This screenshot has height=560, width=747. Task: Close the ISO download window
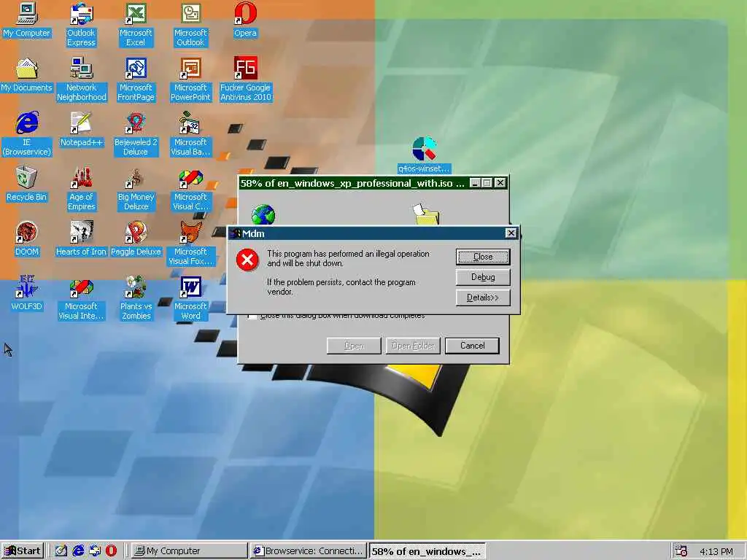pyautogui.click(x=500, y=183)
